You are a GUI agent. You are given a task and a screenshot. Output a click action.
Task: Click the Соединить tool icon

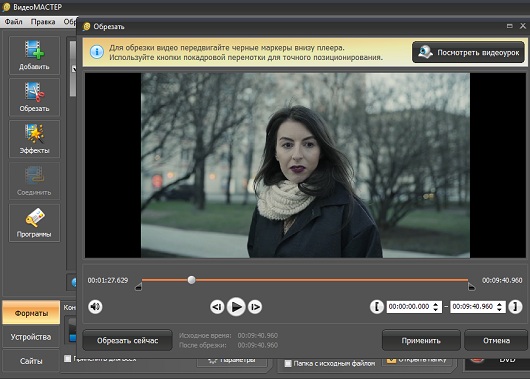coord(34,181)
